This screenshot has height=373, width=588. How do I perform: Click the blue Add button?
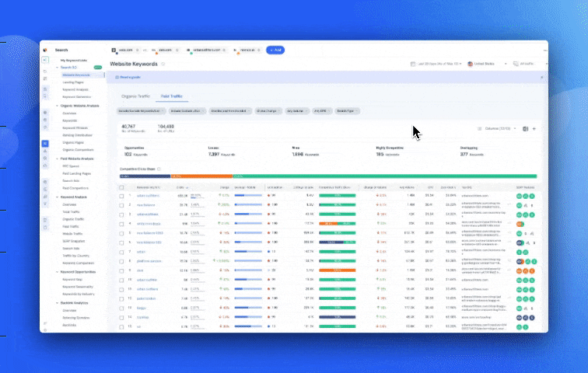tap(275, 50)
